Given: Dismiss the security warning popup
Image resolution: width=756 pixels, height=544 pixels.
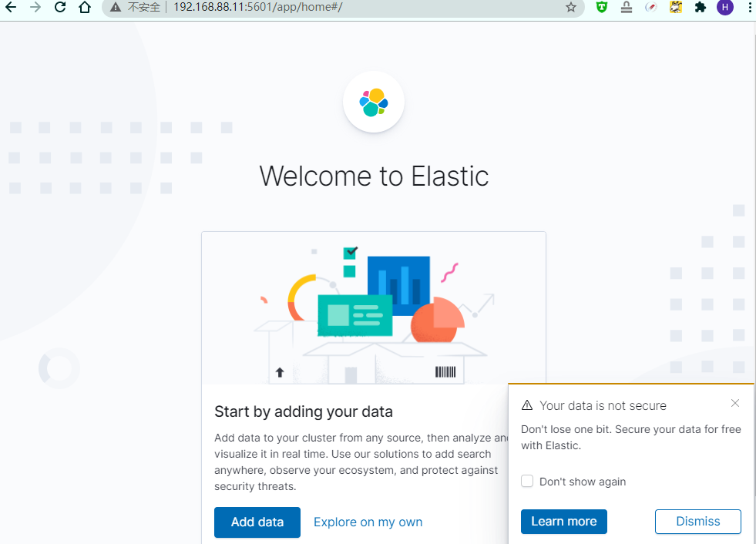Looking at the screenshot, I should coord(697,522).
